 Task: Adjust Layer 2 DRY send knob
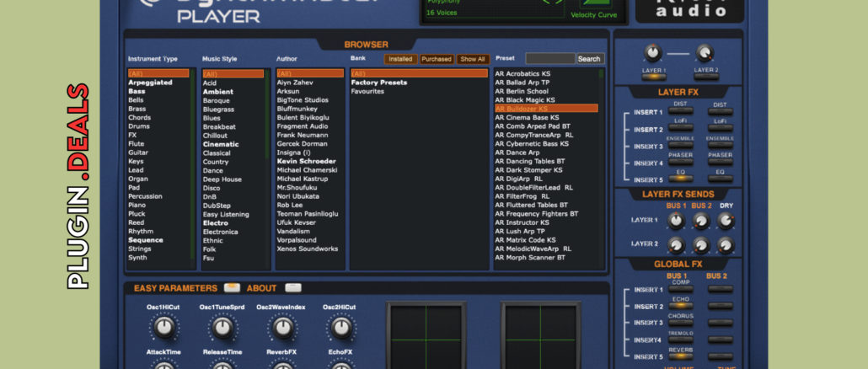[x=726, y=245]
